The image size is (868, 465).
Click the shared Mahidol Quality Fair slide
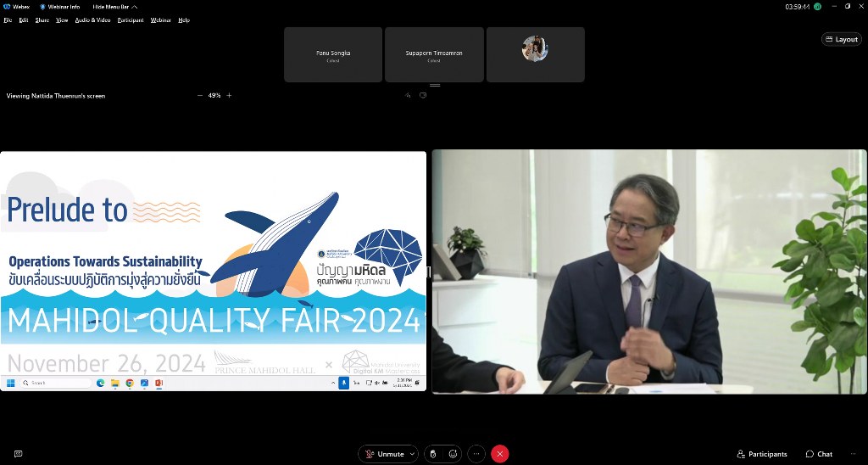[213, 263]
